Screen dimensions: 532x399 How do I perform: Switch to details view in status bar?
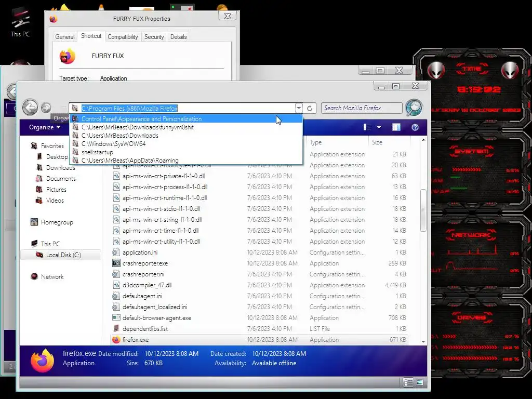[x=408, y=383]
